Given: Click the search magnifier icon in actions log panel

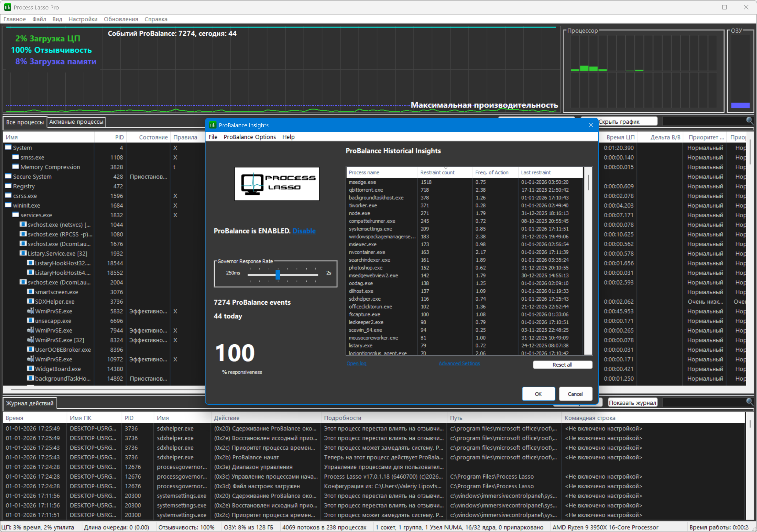Looking at the screenshot, I should [749, 401].
